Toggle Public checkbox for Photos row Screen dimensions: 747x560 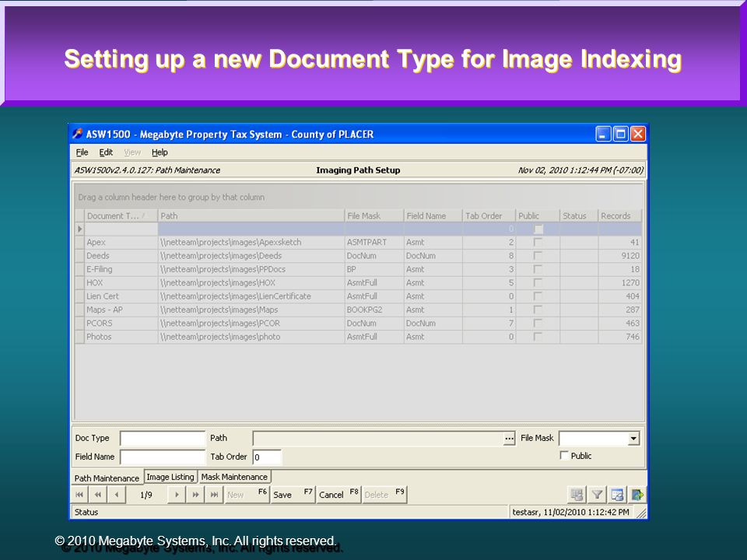pyautogui.click(x=538, y=337)
